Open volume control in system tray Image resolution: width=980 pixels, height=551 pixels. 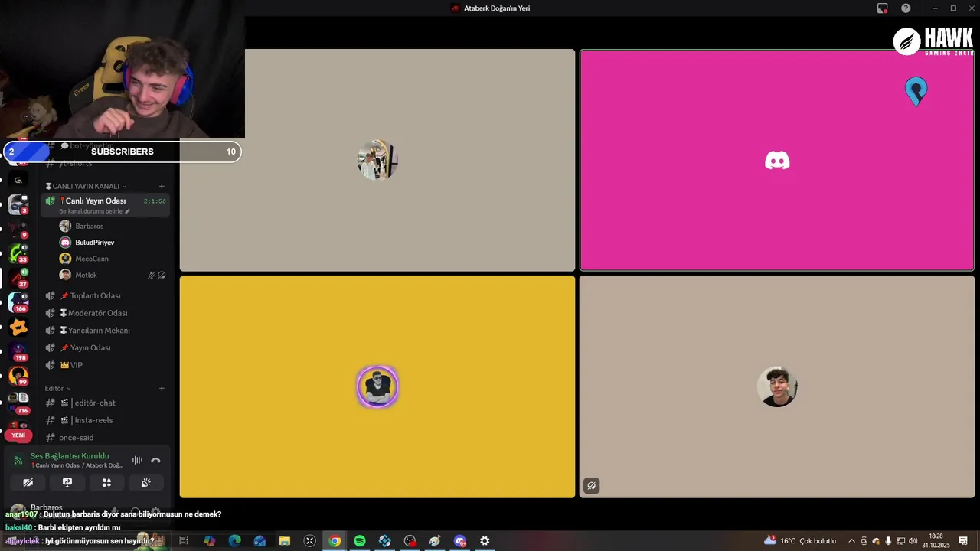(912, 541)
